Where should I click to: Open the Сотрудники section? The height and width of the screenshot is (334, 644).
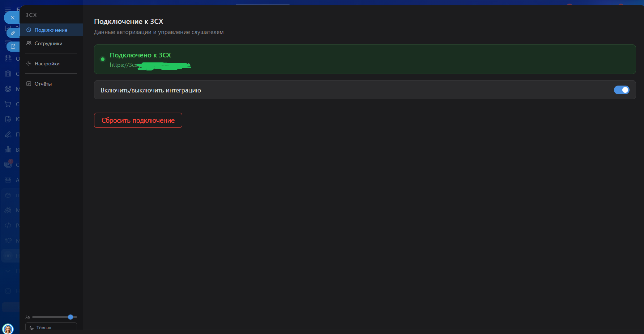click(51, 43)
